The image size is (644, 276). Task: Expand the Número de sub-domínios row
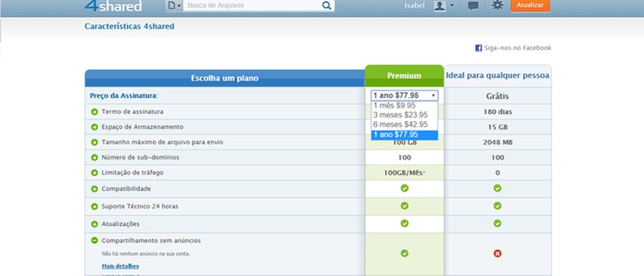point(94,158)
